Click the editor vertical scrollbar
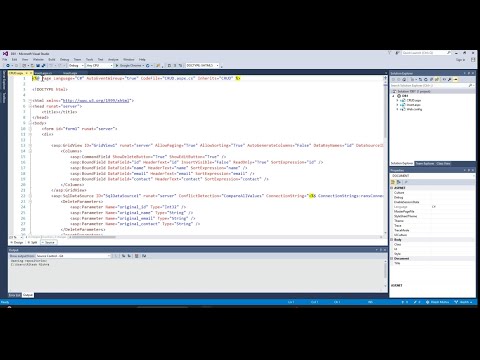This screenshot has height=360, width=480. click(x=385, y=155)
